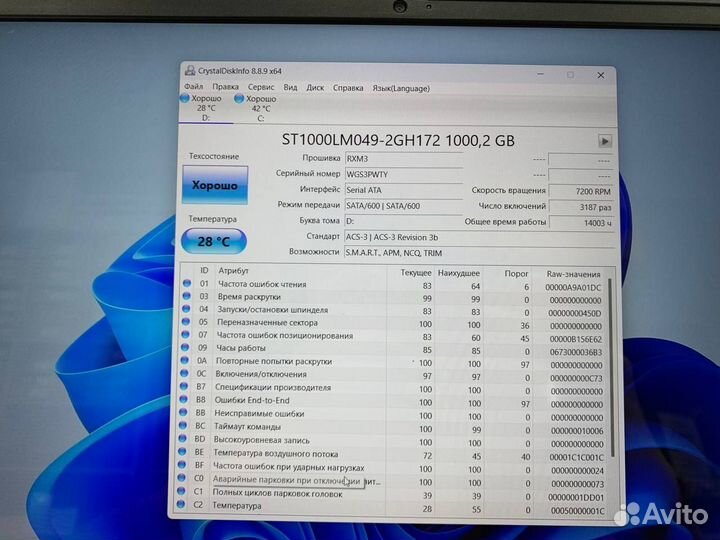720x540 pixels.
Task: Click raw value 067300036B3
Action: pos(575,352)
